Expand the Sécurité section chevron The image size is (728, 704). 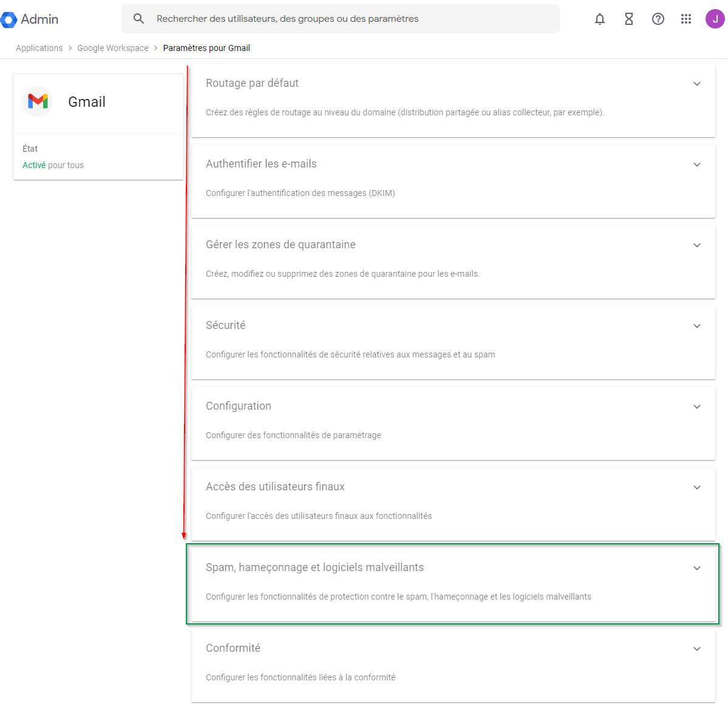(697, 326)
